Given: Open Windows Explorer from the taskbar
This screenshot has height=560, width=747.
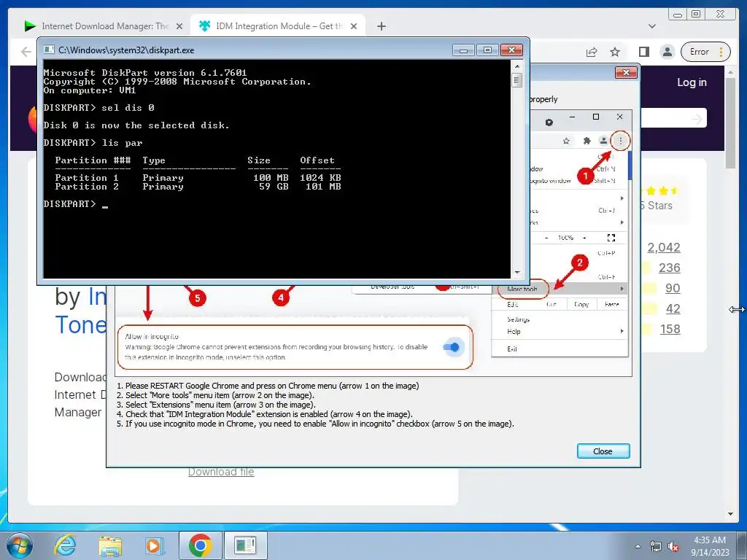Looking at the screenshot, I should coord(110,545).
